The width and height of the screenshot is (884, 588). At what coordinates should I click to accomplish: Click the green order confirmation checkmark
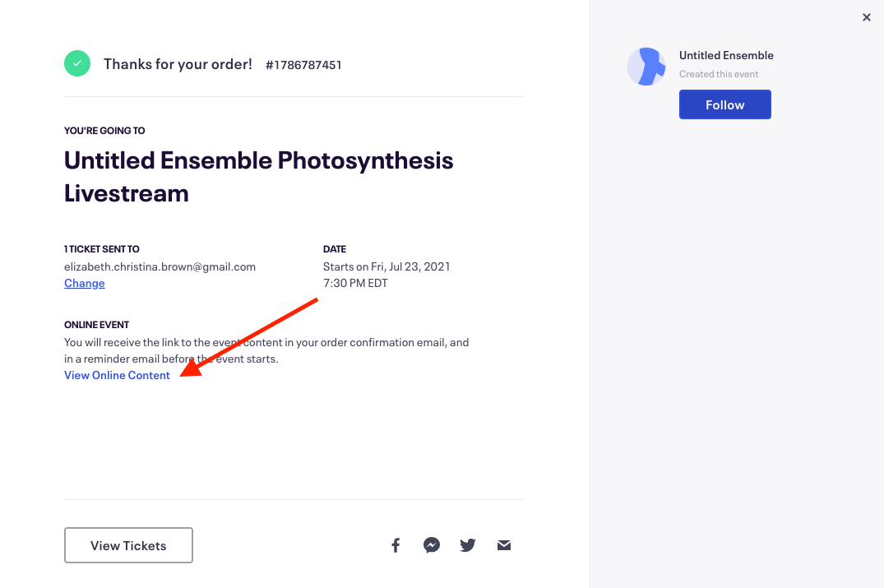point(77,63)
